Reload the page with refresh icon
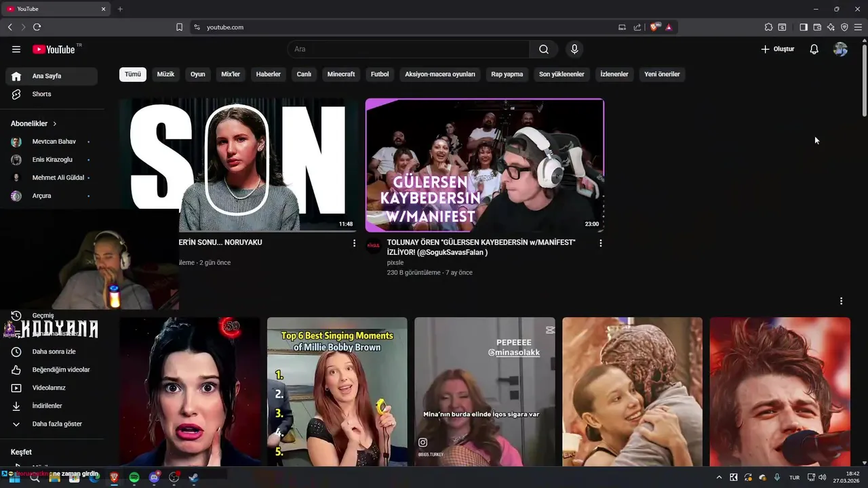The width and height of the screenshot is (868, 488). [x=37, y=27]
